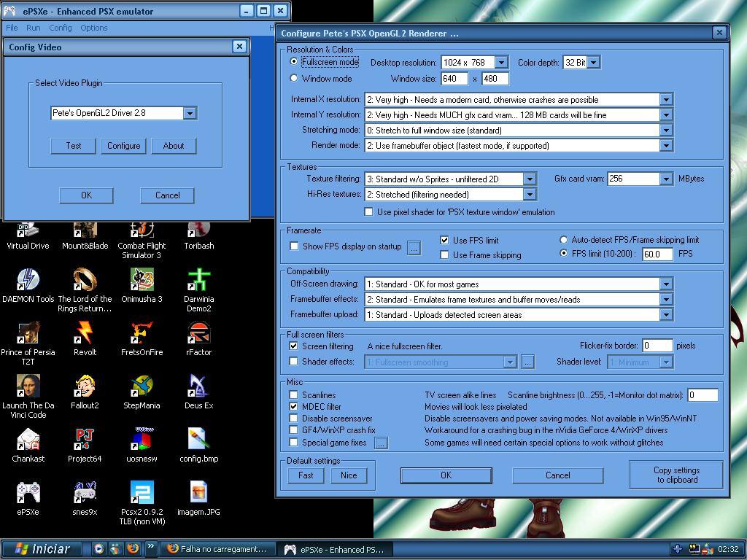The image size is (747, 560).
Task: Open Gfx card vram dropdown
Action: pos(666,179)
